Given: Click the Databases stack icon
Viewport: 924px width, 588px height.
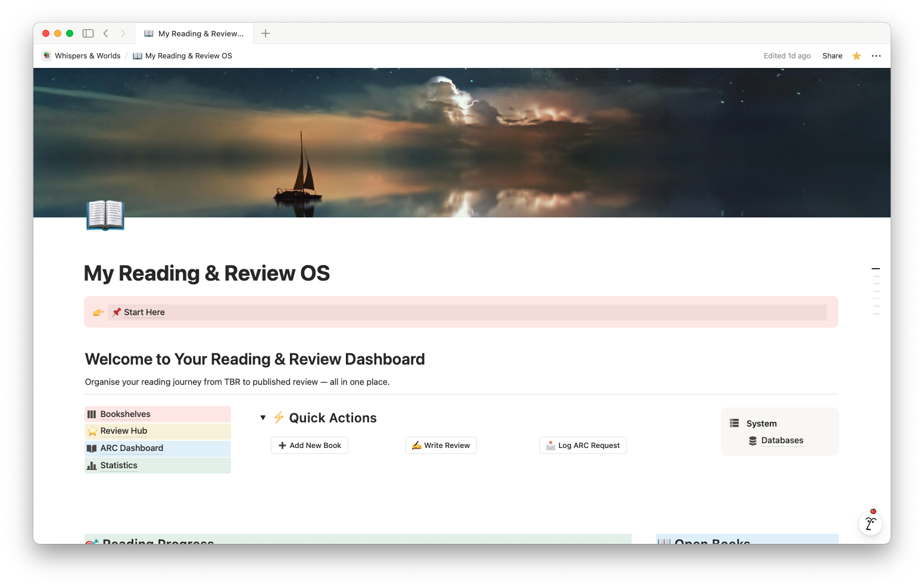Looking at the screenshot, I should pos(753,441).
